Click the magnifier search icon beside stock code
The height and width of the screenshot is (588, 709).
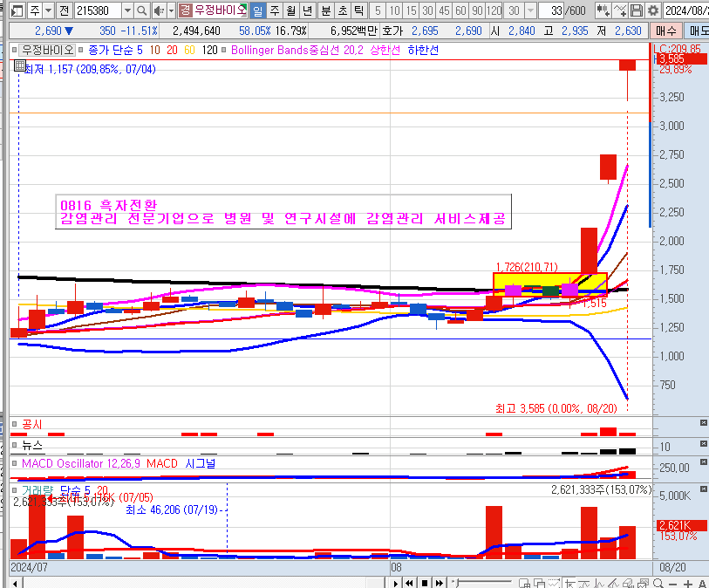tap(142, 10)
